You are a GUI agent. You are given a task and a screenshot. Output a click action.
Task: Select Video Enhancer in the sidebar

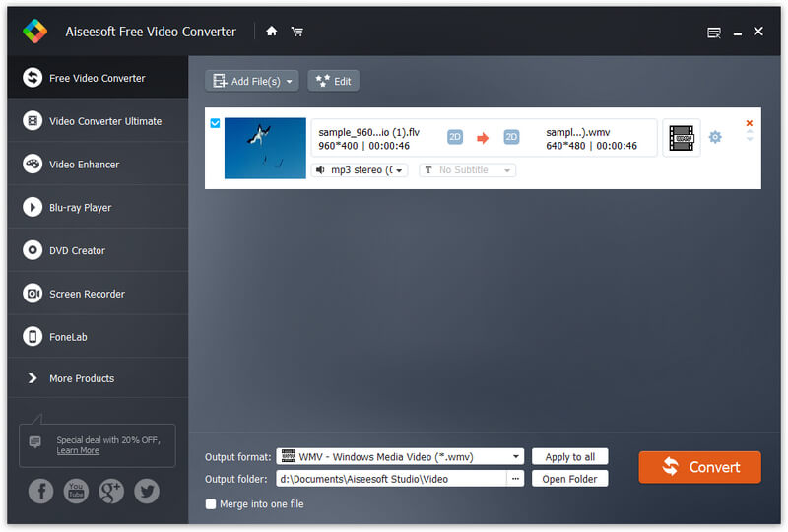(x=84, y=165)
